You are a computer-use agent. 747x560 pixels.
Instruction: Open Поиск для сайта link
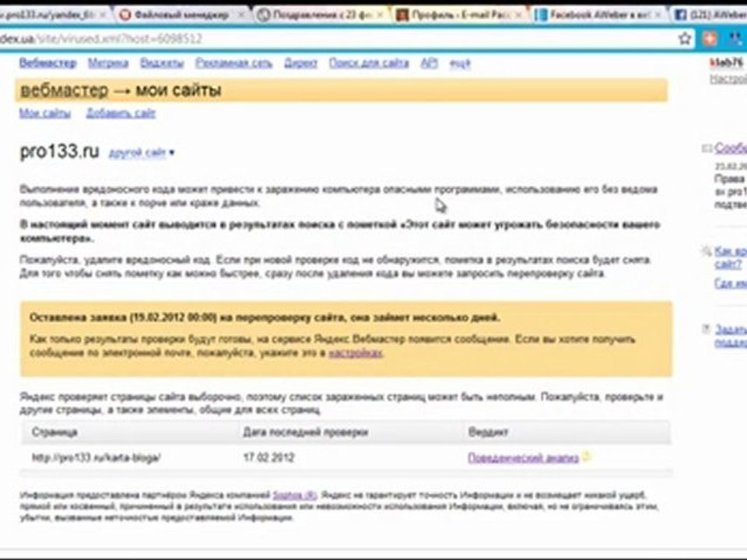point(369,63)
